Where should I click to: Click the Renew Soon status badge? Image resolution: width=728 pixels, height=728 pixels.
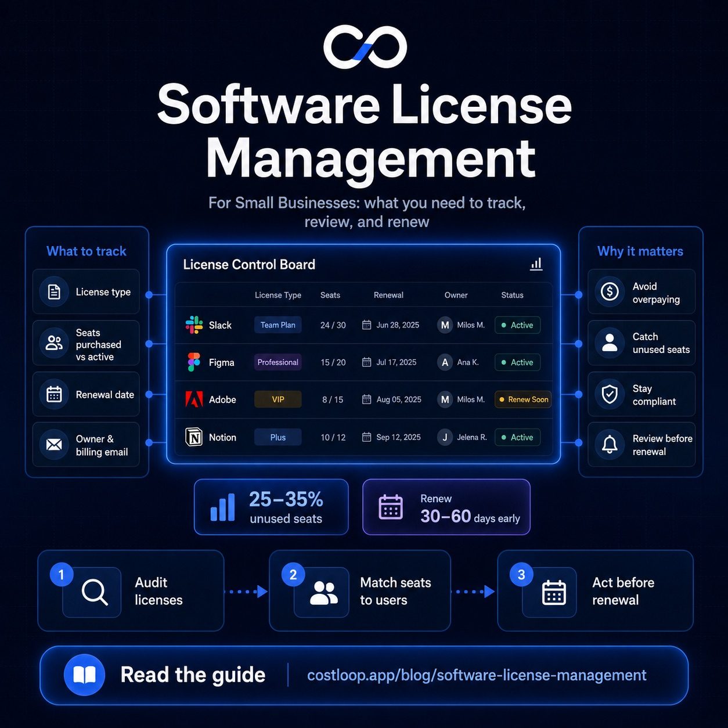(523, 399)
